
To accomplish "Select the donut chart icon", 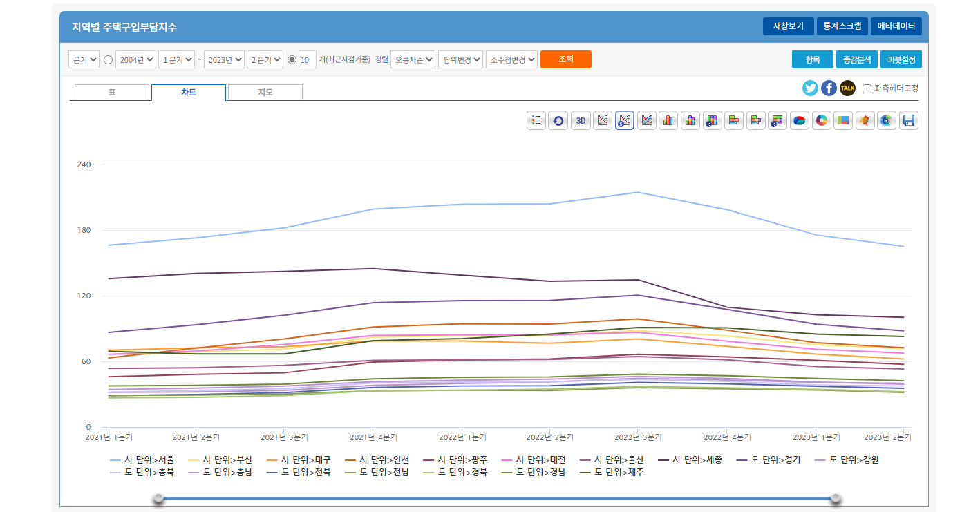I will [822, 120].
